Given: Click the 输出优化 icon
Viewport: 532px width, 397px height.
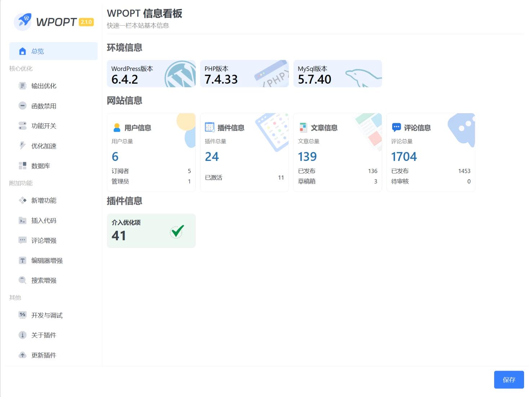Looking at the screenshot, I should (x=22, y=85).
